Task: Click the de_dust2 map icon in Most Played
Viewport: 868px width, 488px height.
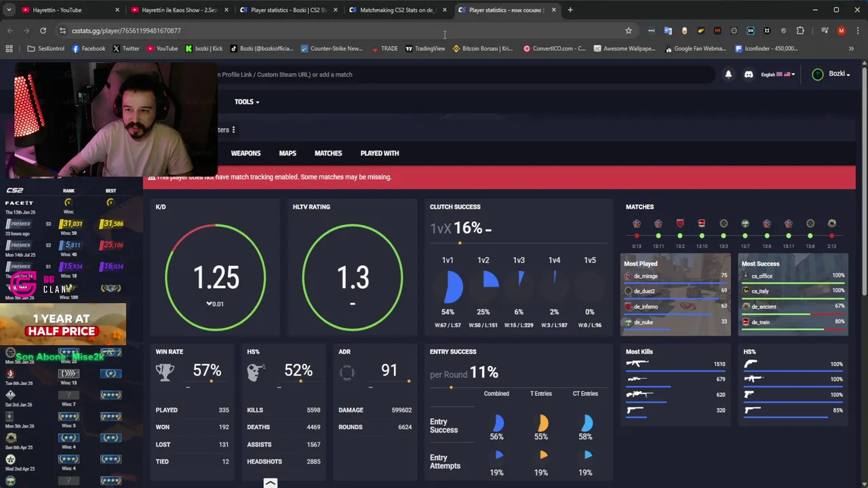Action: [x=628, y=291]
